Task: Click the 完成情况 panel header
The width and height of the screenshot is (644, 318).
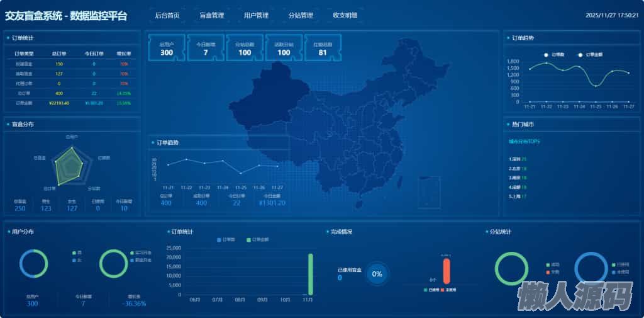Action: point(341,232)
